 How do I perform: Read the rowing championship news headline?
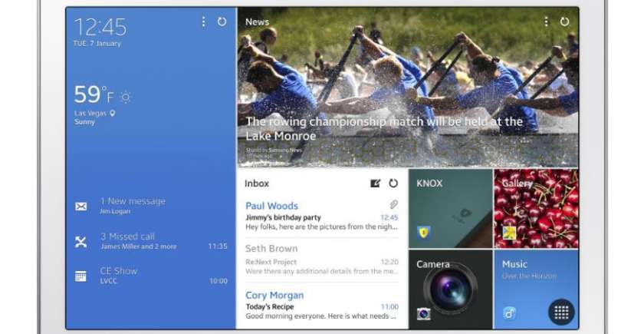[383, 128]
